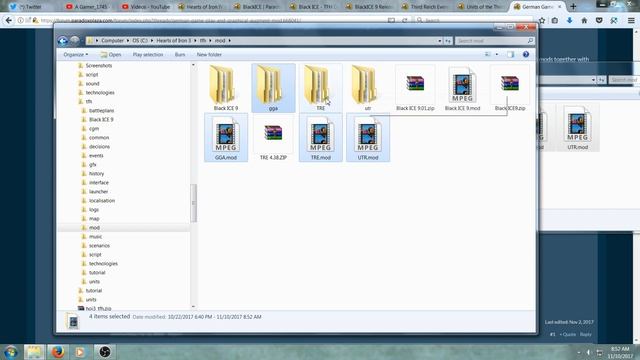Toggle the preview pane button

tap(511, 54)
